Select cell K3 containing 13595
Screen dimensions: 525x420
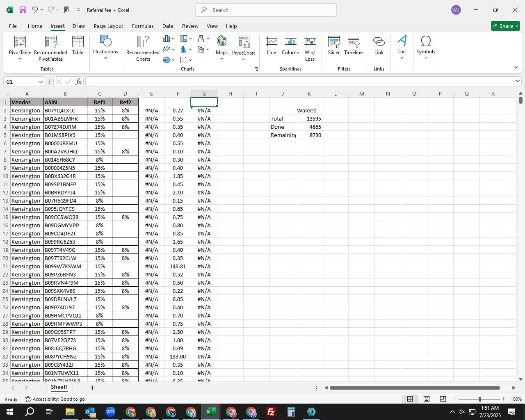pyautogui.click(x=309, y=119)
